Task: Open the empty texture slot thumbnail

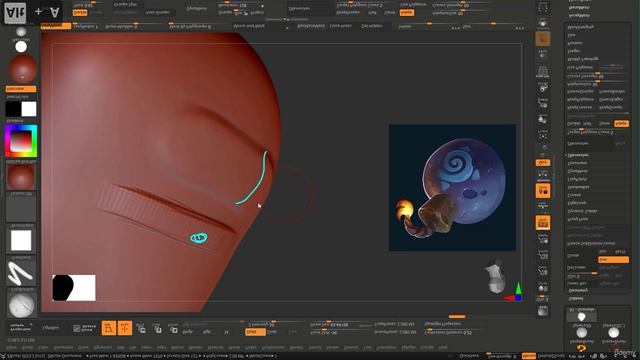Action: tap(21, 208)
